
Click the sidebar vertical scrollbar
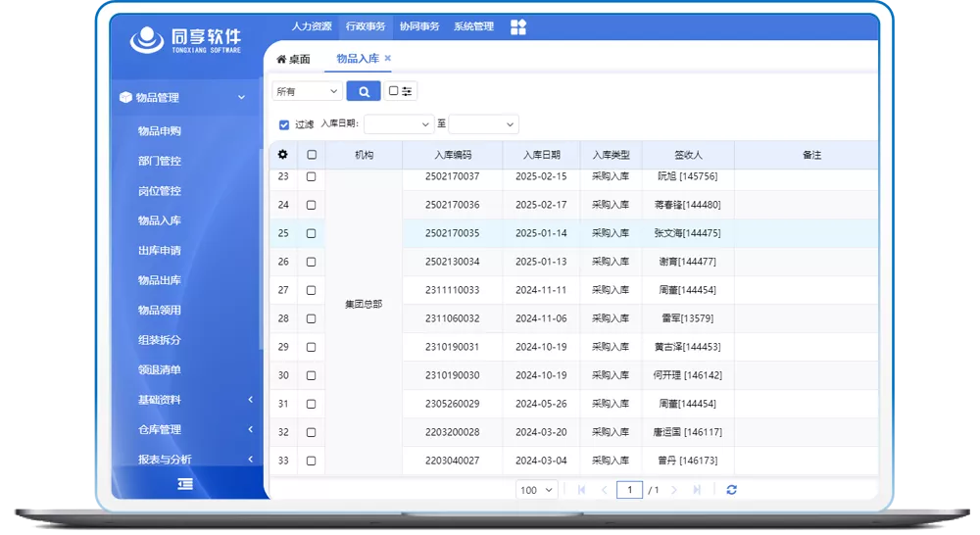click(x=260, y=248)
